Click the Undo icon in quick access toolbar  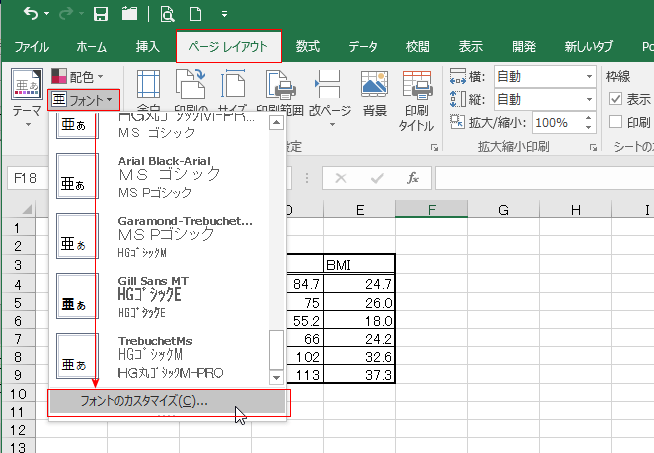pos(31,14)
